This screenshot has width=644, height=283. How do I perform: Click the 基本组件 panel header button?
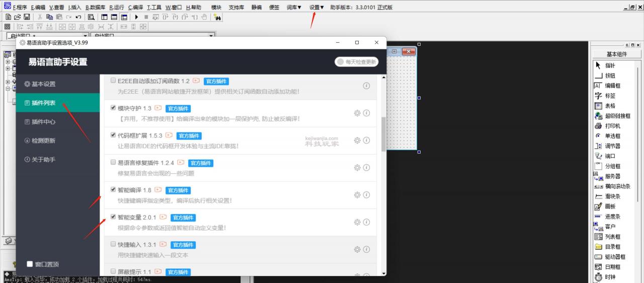point(617,54)
